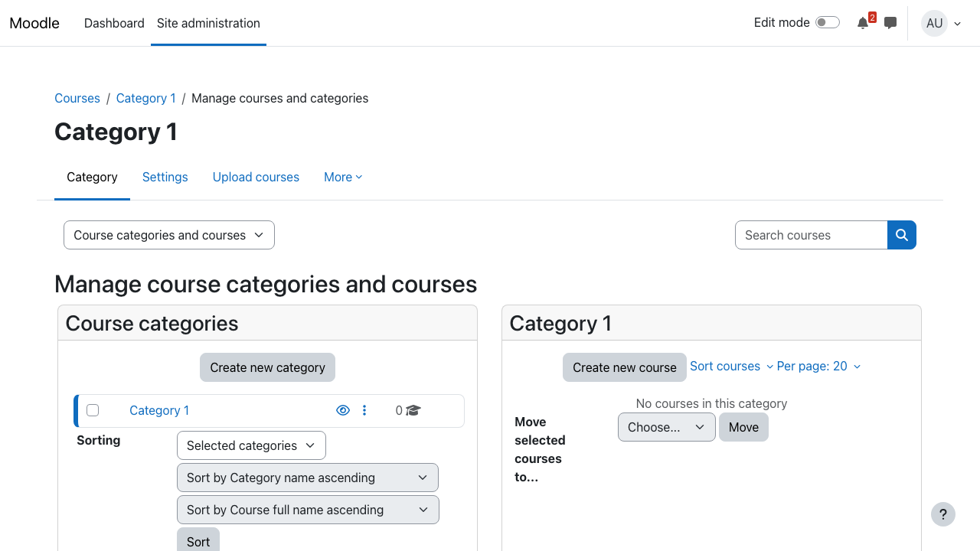Follow the Courses breadcrumb link
980x551 pixels.
point(77,98)
